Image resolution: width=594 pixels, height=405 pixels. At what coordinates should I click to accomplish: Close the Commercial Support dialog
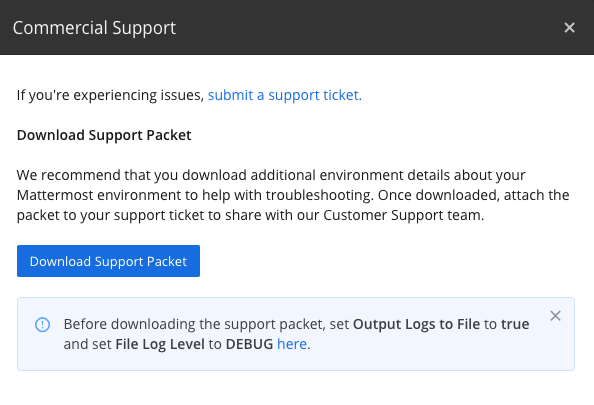click(569, 28)
